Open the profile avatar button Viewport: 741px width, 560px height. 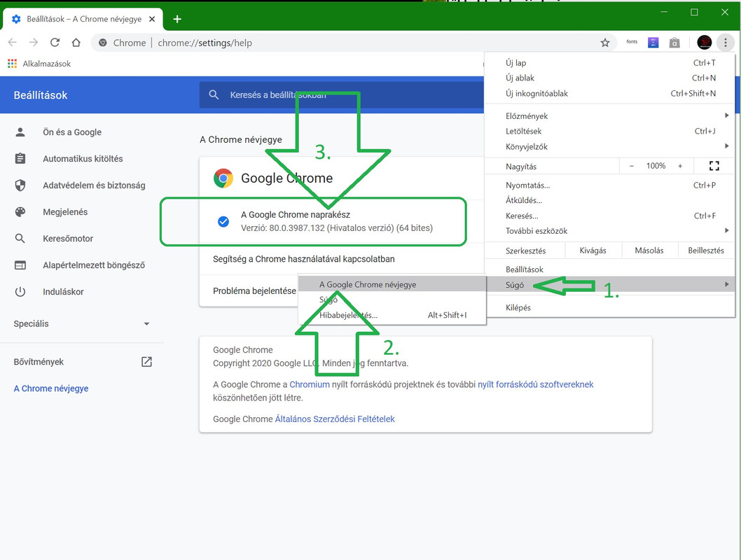704,43
